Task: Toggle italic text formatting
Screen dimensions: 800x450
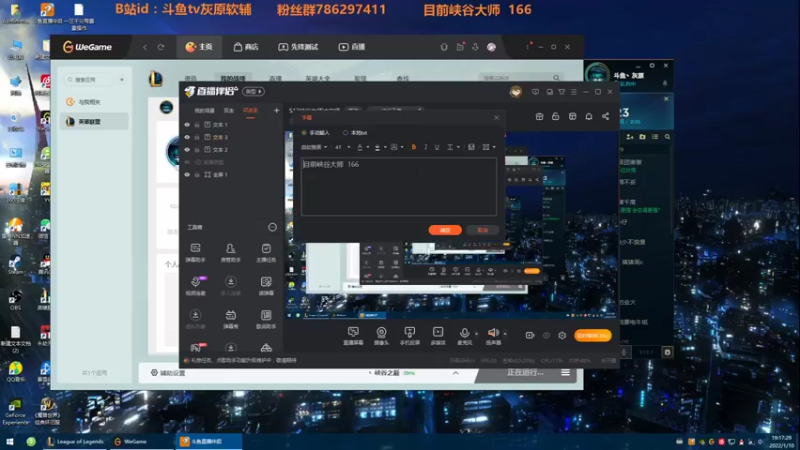Action: 426,147
